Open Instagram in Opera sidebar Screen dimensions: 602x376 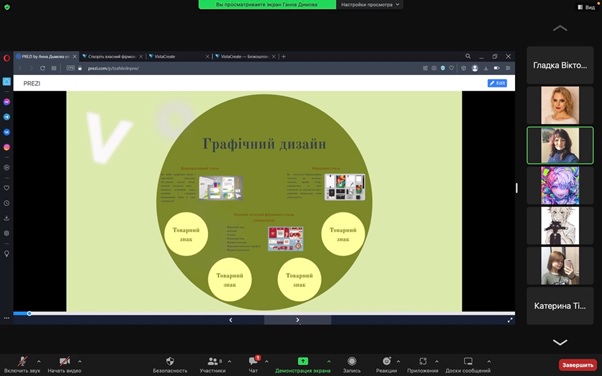(7, 147)
